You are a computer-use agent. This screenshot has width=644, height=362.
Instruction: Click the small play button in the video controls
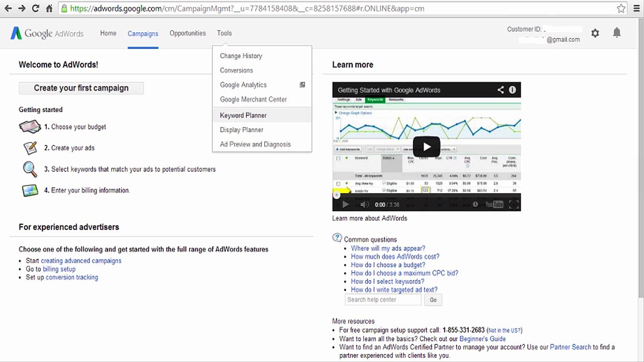click(x=345, y=205)
